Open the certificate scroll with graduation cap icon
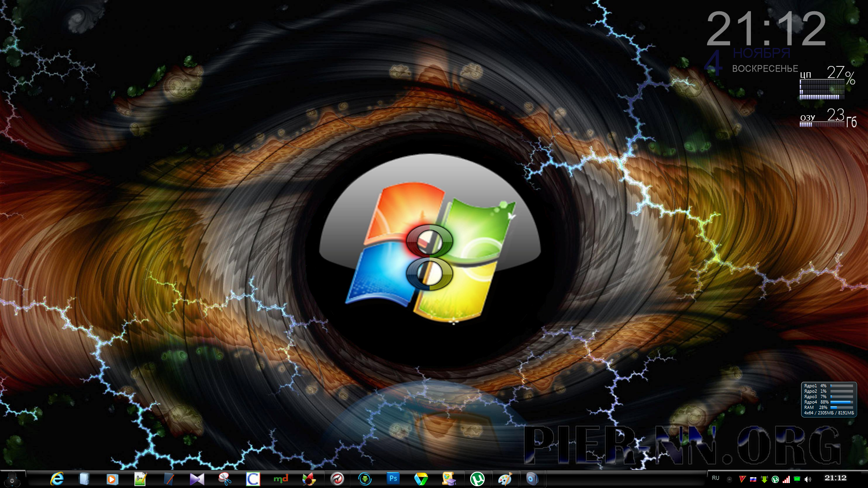The width and height of the screenshot is (868, 488). tap(449, 479)
